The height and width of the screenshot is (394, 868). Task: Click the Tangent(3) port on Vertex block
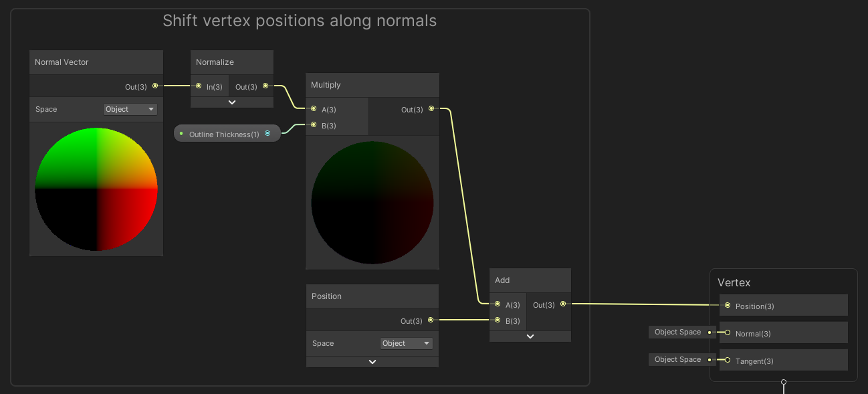coord(727,360)
